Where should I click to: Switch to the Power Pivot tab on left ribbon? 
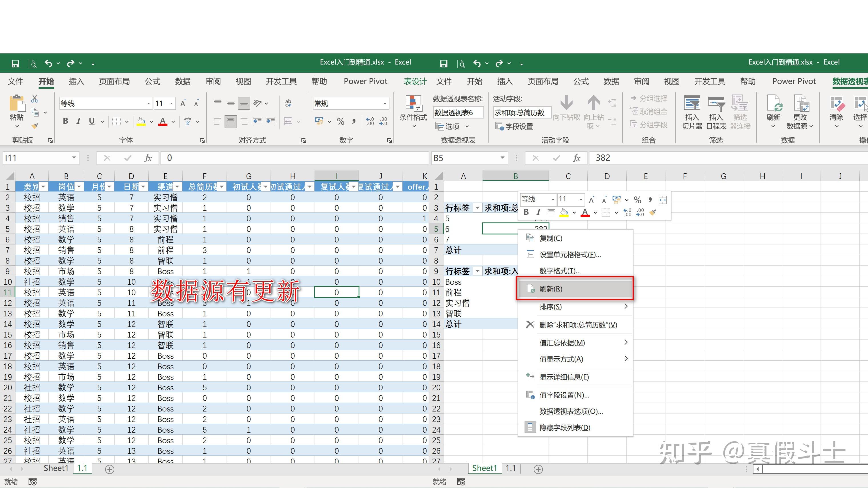pyautogui.click(x=365, y=81)
